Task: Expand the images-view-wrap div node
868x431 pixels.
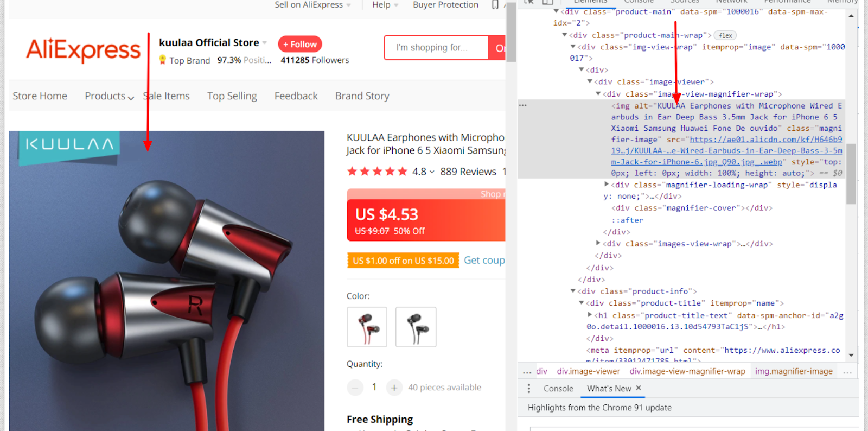Action: click(x=598, y=243)
